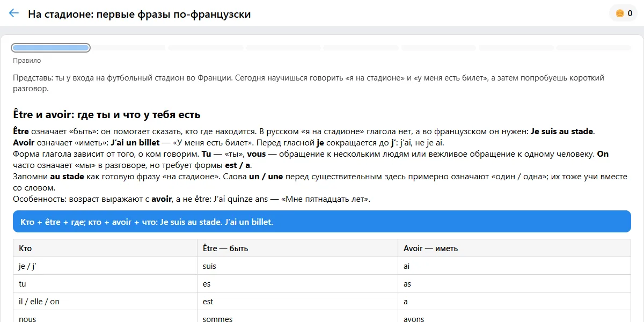This screenshot has width=644, height=322.
Task: Select the «Avoir — иметь» column header
Action: (514, 248)
